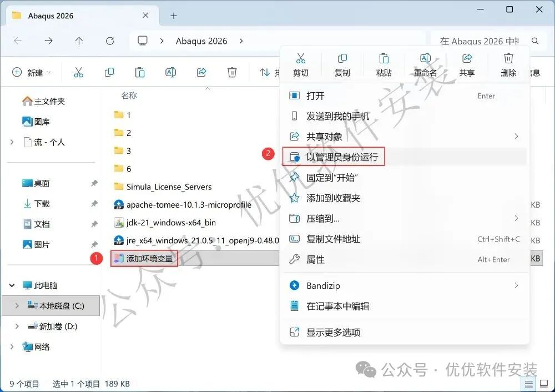This screenshot has height=392, width=555.
Task: Open 属性 from context menu
Action: 405,259
